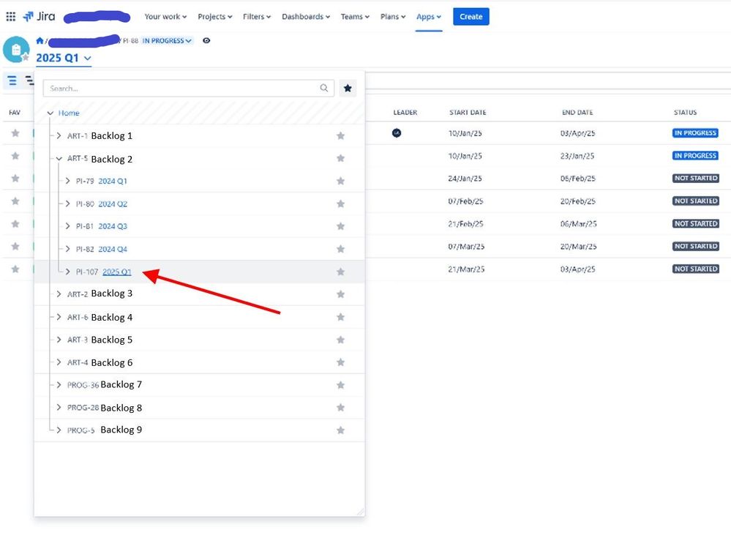Open the 2025 Q1 link under PI-107
The width and height of the screenshot is (731, 560).
coord(117,272)
